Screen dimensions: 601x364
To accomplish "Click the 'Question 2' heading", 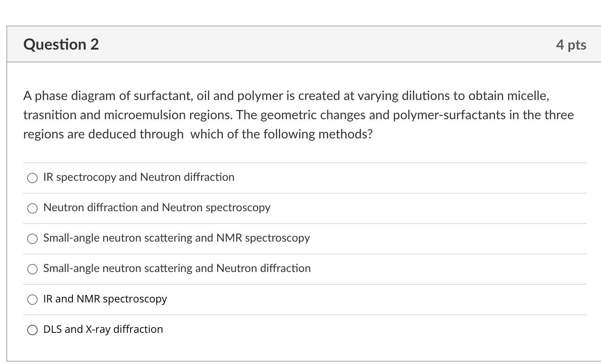I will click(61, 44).
